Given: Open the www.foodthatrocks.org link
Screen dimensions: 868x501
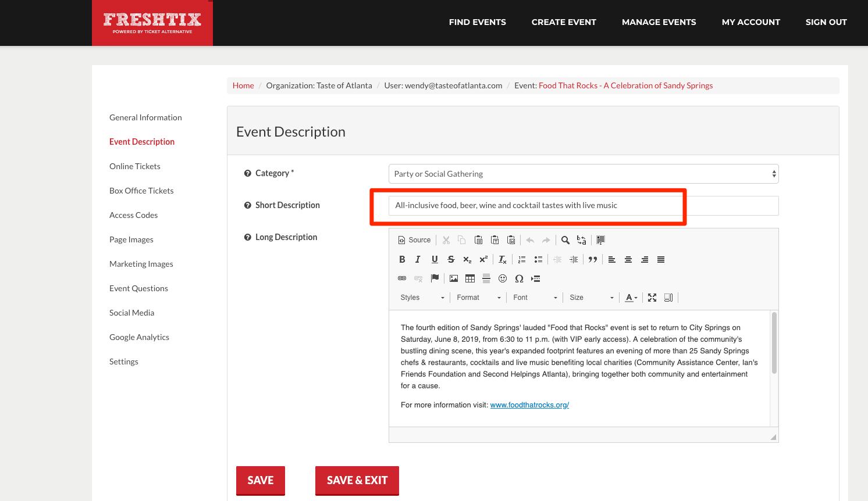Looking at the screenshot, I should pyautogui.click(x=529, y=405).
